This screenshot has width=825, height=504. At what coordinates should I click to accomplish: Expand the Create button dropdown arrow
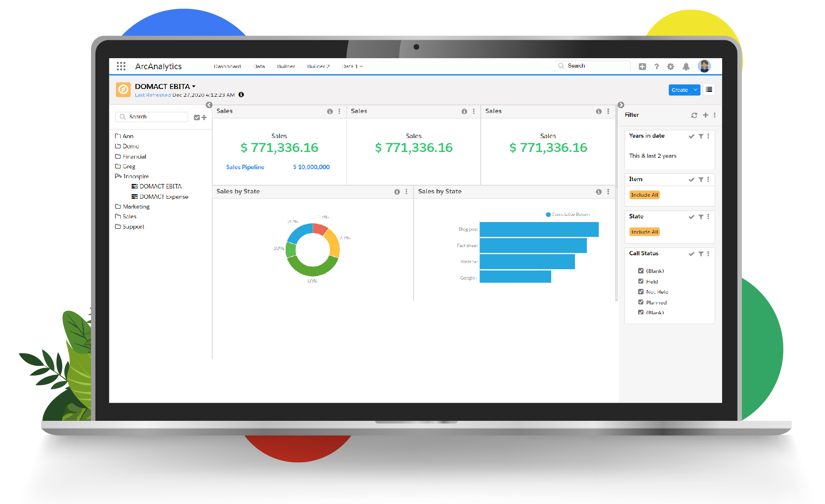(x=695, y=90)
